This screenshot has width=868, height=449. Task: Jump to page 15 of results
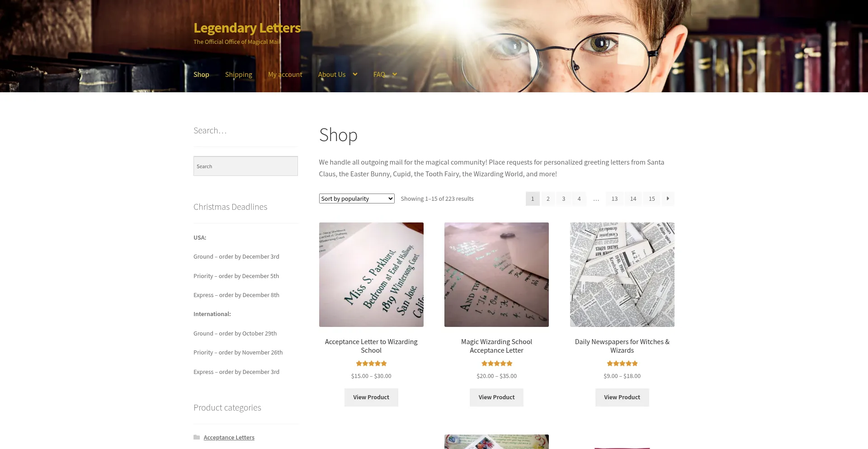(652, 199)
